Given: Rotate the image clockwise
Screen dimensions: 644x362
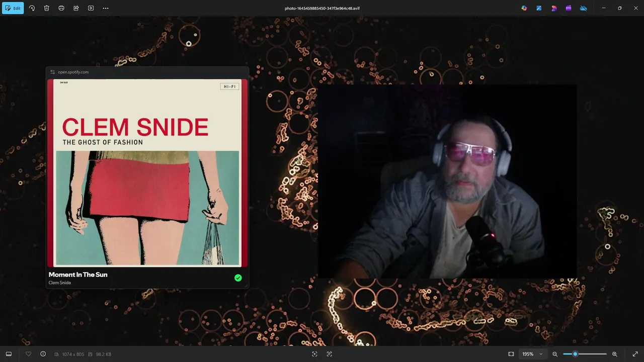Looking at the screenshot, I should (32, 8).
